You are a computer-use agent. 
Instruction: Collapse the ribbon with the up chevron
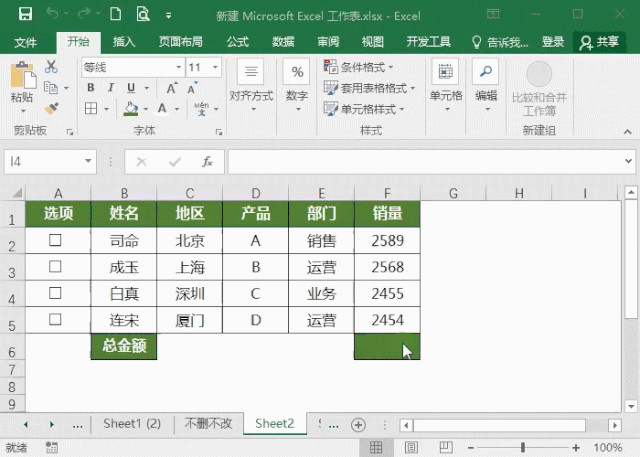(x=627, y=132)
